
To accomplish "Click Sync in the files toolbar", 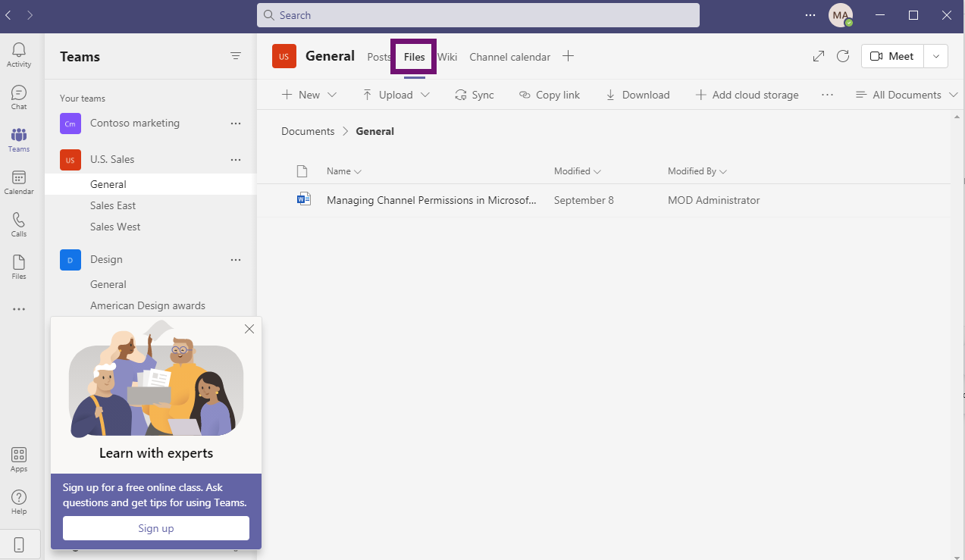I will coord(474,95).
